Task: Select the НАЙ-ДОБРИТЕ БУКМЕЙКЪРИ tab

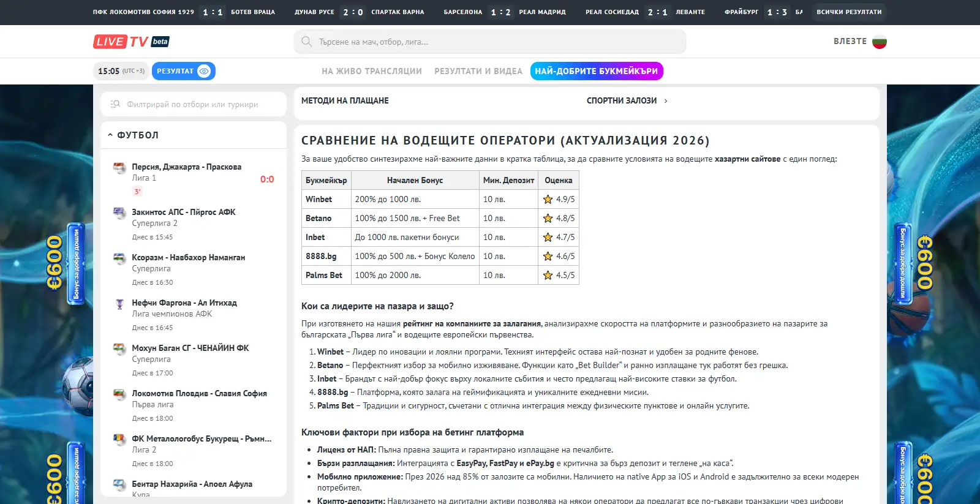Action: 597,71
